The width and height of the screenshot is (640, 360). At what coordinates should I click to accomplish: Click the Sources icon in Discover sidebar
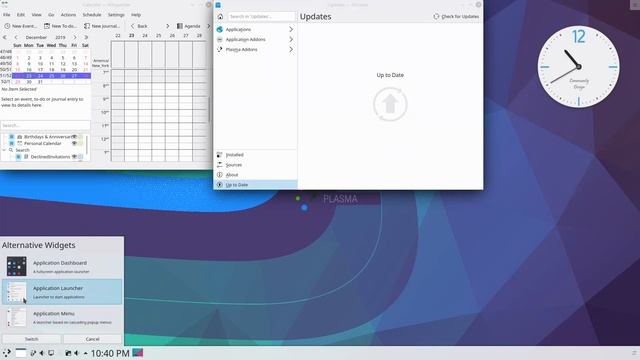220,165
